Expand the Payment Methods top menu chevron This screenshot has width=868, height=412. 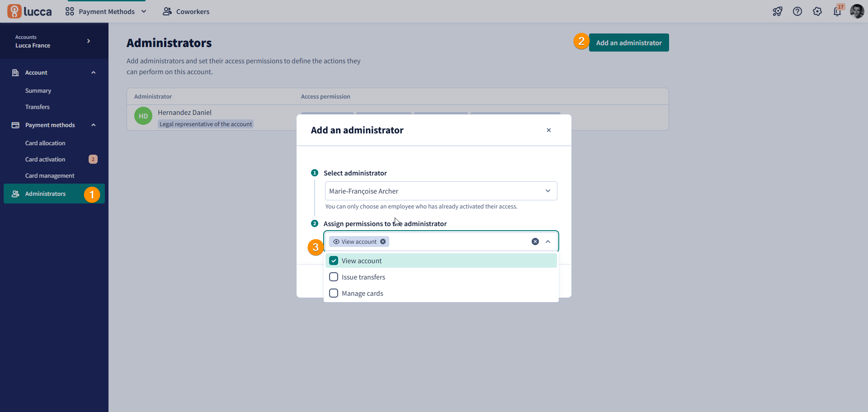(x=144, y=11)
